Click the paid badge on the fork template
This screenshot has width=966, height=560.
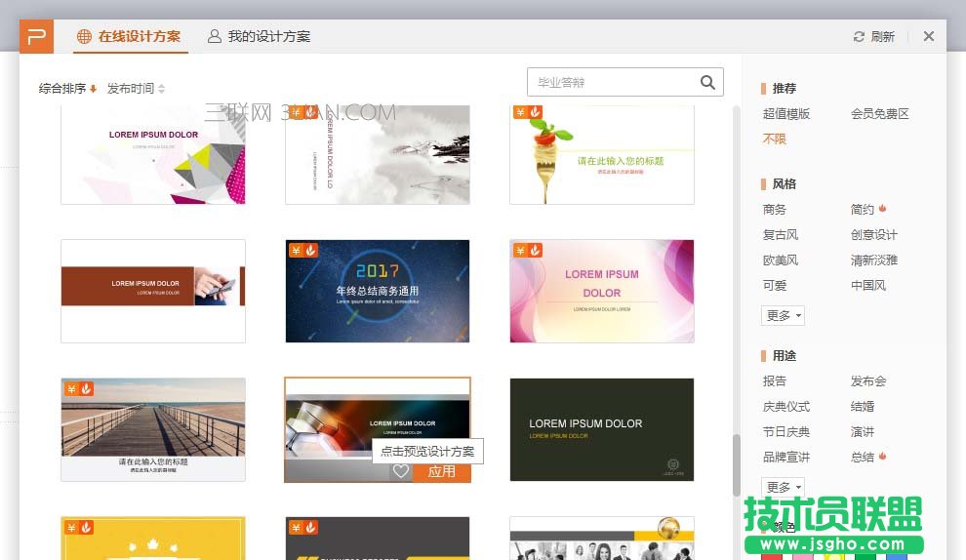(527, 112)
